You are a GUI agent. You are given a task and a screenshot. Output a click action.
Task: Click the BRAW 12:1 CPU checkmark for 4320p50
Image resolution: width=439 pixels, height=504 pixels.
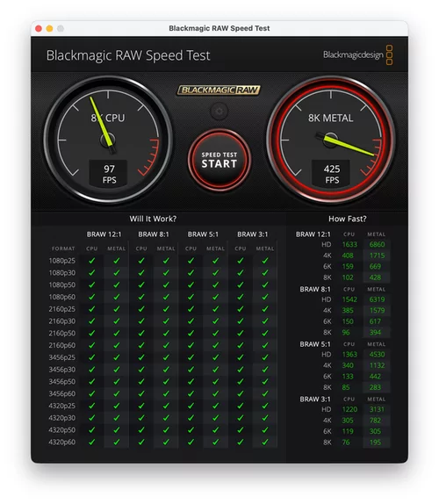92,430
